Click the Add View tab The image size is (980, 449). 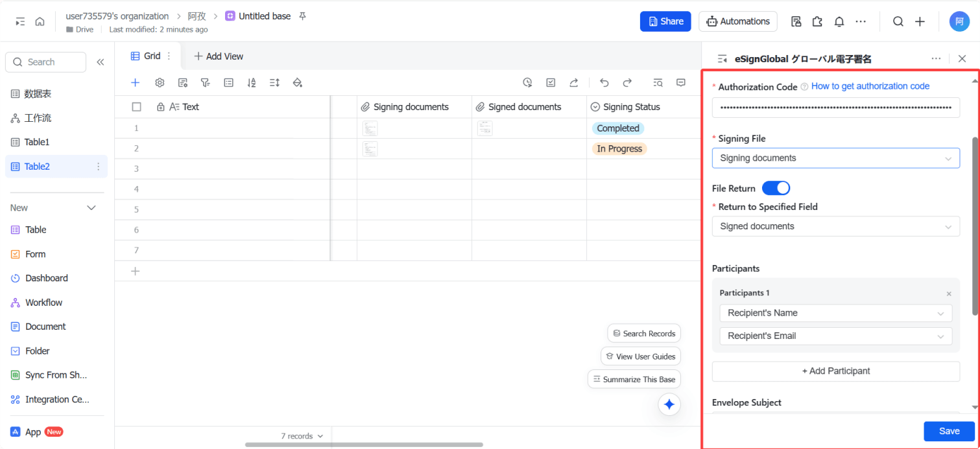[219, 56]
